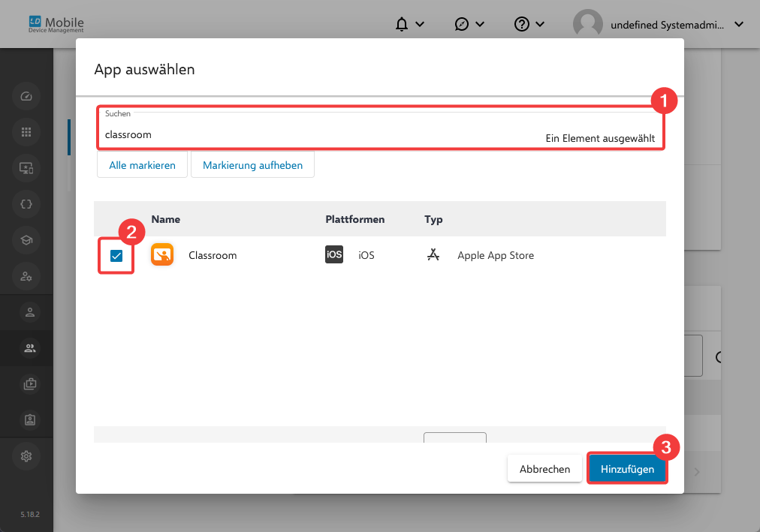Click the iOS platform badge icon

(x=334, y=254)
